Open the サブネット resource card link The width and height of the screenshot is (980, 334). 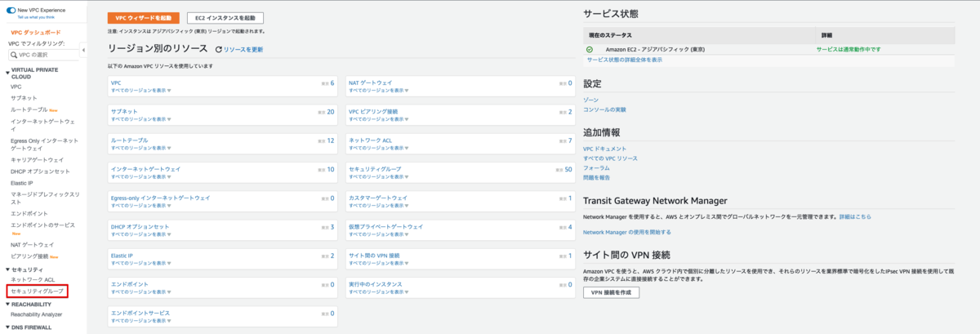pyautogui.click(x=124, y=111)
